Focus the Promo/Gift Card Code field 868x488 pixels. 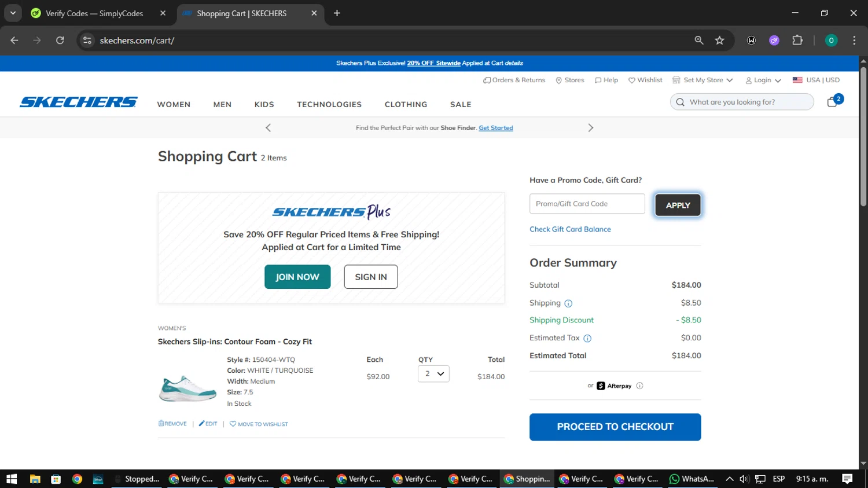click(x=587, y=204)
